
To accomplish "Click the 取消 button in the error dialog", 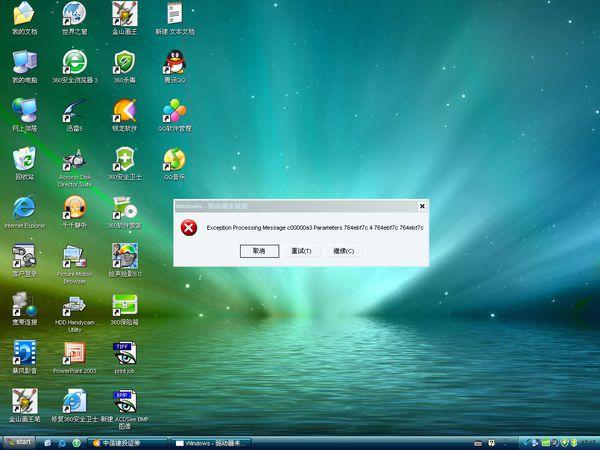I will [x=259, y=251].
